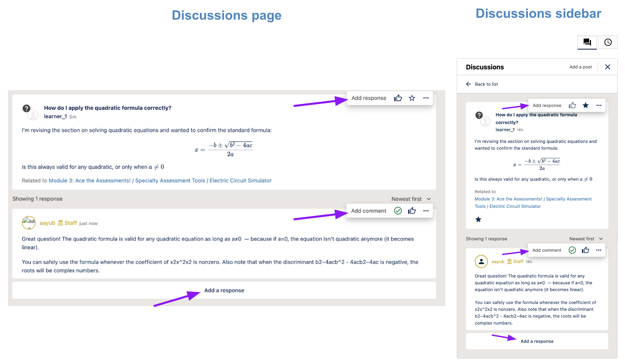Screen dimensions: 625x364
Task: Endorse aayub's response in sidebar with checkmark
Action: click(x=572, y=250)
